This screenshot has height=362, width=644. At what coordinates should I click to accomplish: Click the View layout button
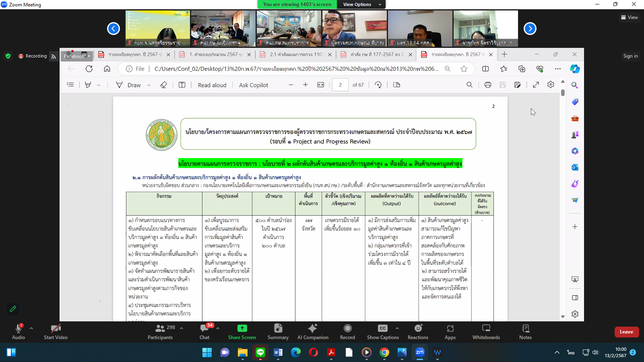pyautogui.click(x=630, y=17)
